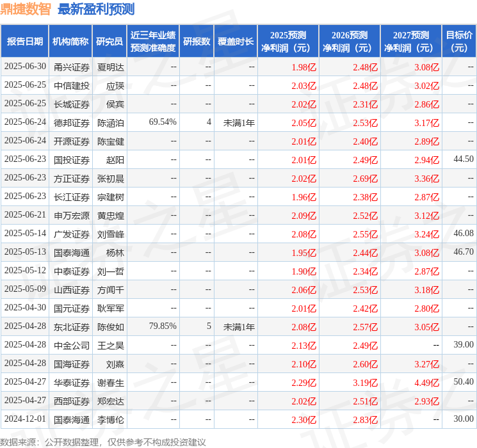Select 长城证券 institution cell

pos(72,104)
